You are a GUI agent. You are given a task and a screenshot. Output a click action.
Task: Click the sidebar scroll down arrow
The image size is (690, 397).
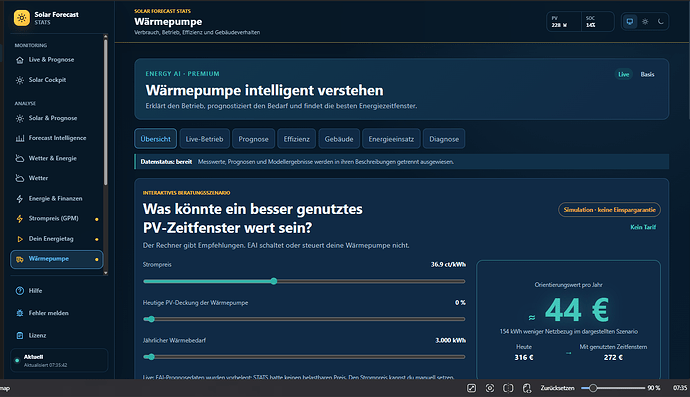tap(106, 273)
